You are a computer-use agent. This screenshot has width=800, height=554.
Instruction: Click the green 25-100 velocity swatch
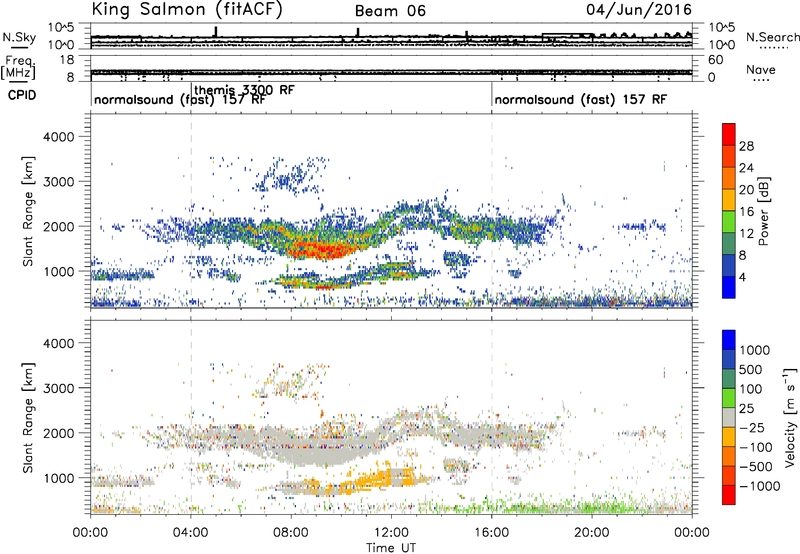click(x=729, y=398)
